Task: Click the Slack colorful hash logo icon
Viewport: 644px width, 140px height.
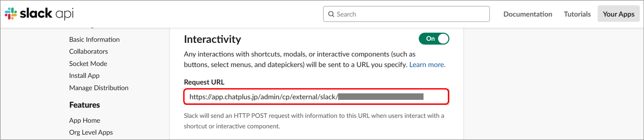Action: pos(11,13)
